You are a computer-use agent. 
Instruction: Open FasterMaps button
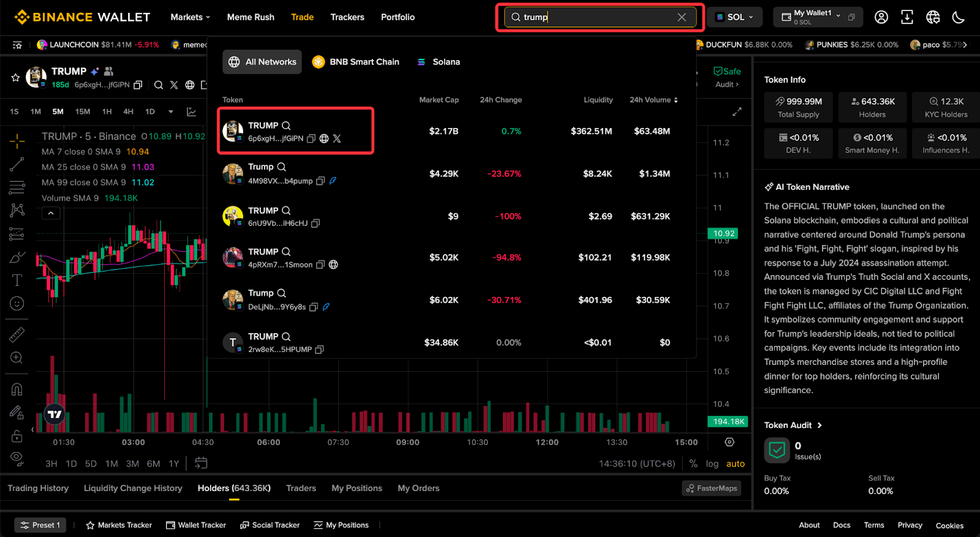coord(711,488)
